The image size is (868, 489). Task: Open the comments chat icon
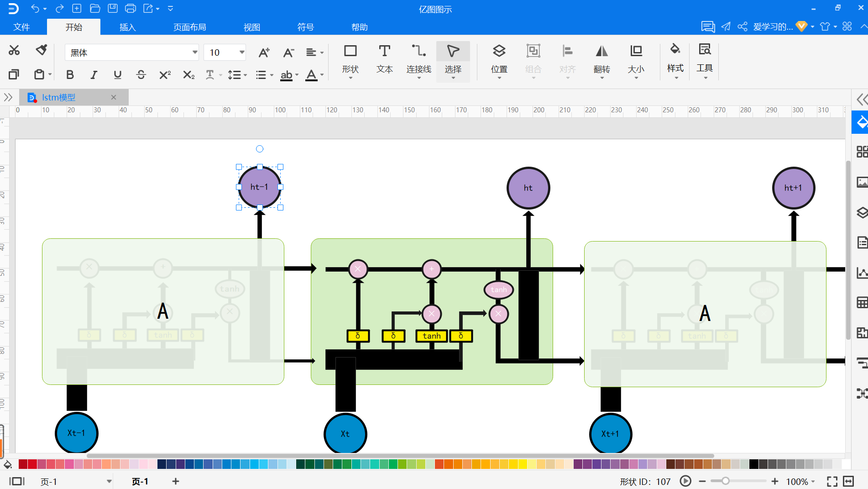(708, 26)
